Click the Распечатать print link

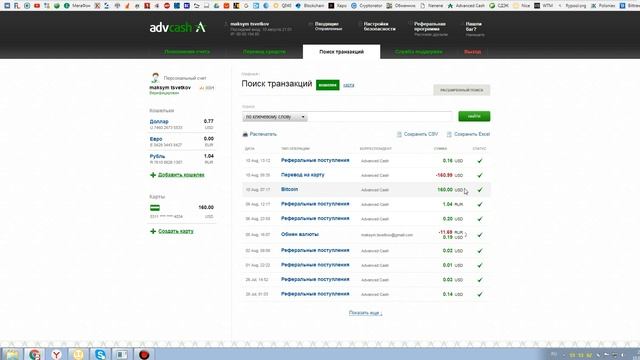tap(263, 134)
